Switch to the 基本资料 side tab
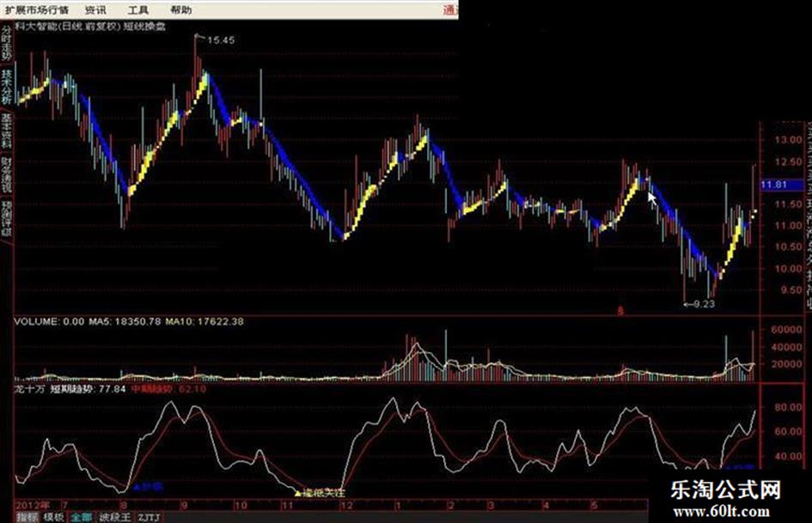This screenshot has width=812, height=523. 6,131
